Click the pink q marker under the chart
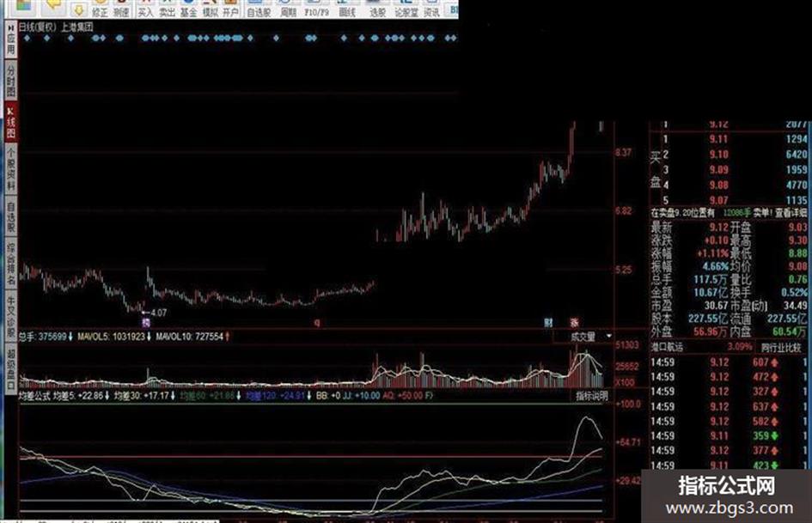Screen dimensions: 812x523 [317, 323]
